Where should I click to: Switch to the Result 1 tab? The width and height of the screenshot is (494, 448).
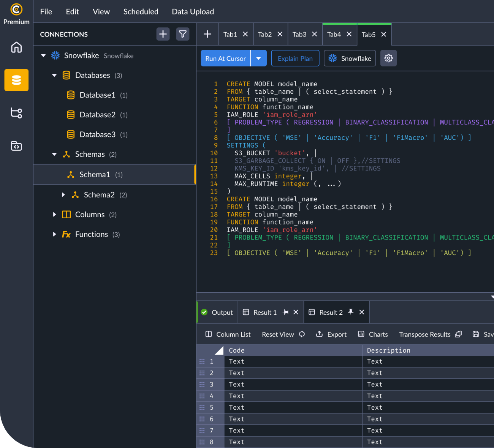[265, 312]
